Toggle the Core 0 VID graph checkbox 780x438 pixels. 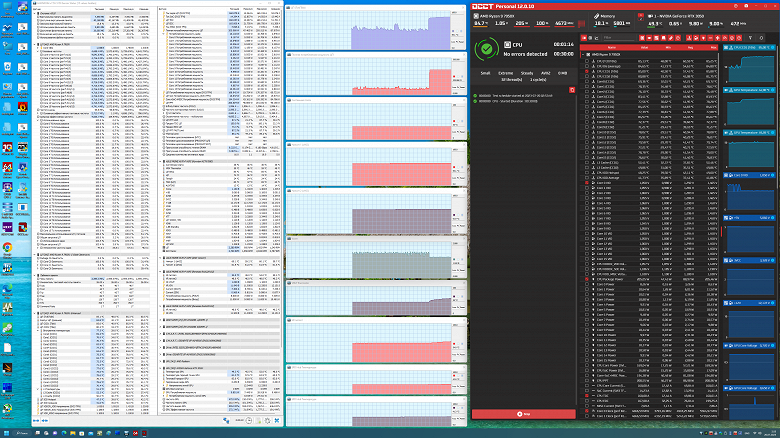click(587, 183)
